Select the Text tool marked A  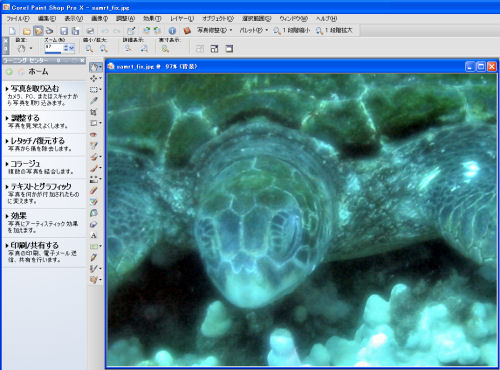[94, 235]
